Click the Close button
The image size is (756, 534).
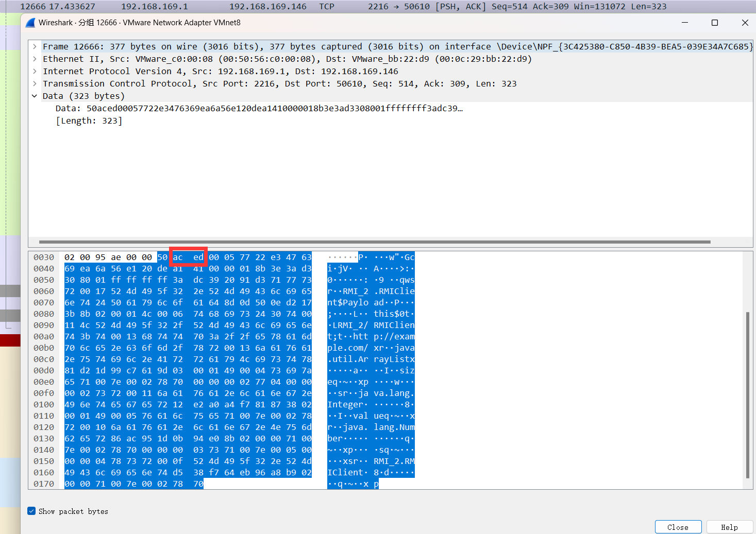pyautogui.click(x=678, y=527)
